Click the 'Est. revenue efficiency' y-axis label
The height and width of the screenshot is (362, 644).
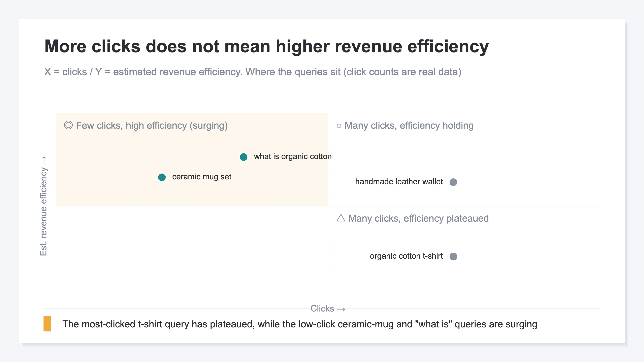[x=43, y=206]
